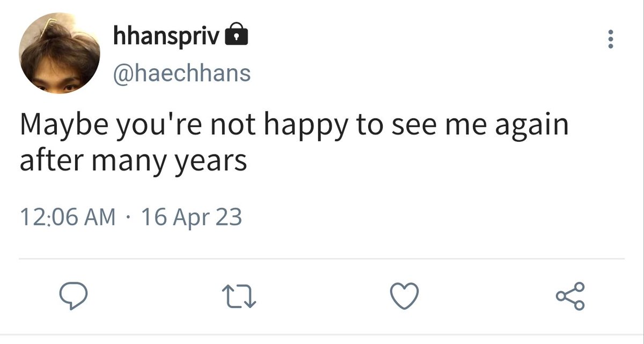This screenshot has width=644, height=344.
Task: Click the 16 Apr 23 date
Action: tap(191, 218)
